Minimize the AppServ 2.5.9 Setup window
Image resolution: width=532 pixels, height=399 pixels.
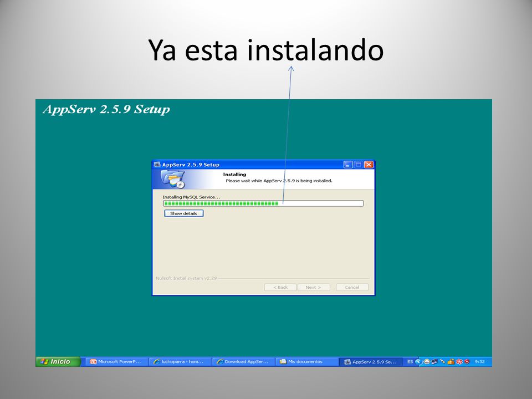coord(348,165)
